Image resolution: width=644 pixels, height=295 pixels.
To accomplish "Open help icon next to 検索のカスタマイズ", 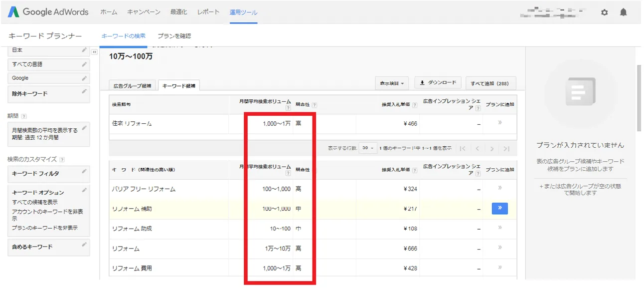I will coord(62,160).
